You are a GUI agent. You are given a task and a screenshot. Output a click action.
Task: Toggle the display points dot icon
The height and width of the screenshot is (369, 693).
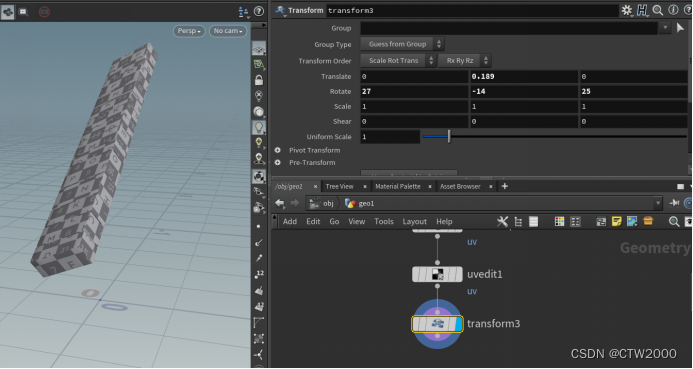[259, 226]
